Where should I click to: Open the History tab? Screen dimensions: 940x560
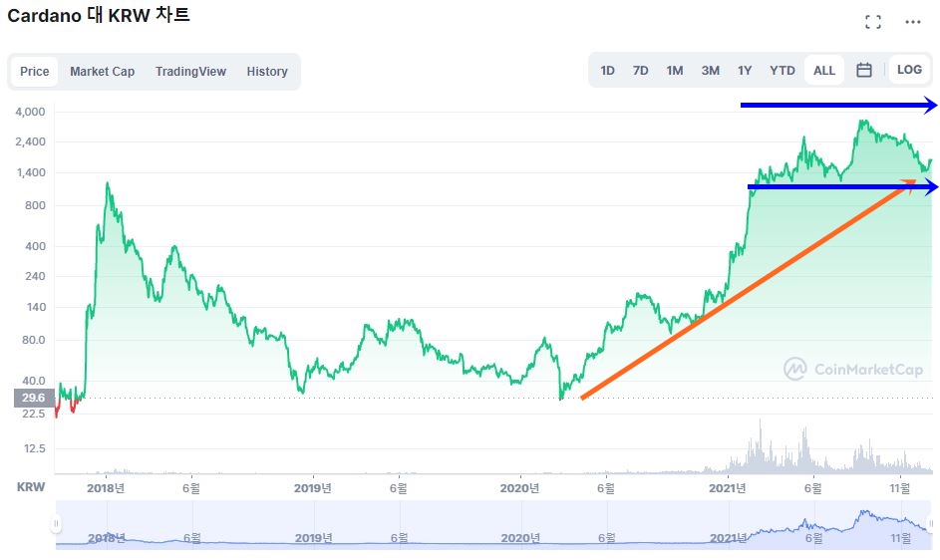point(267,72)
